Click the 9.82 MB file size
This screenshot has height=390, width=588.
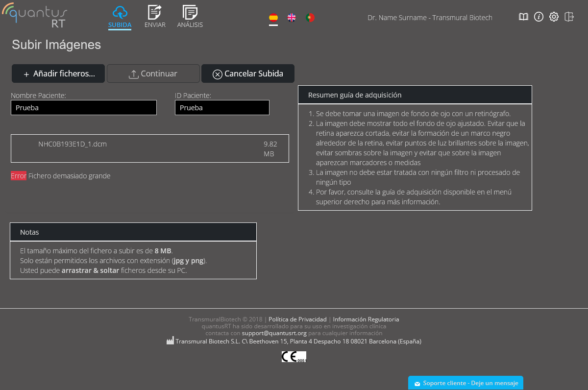click(270, 149)
